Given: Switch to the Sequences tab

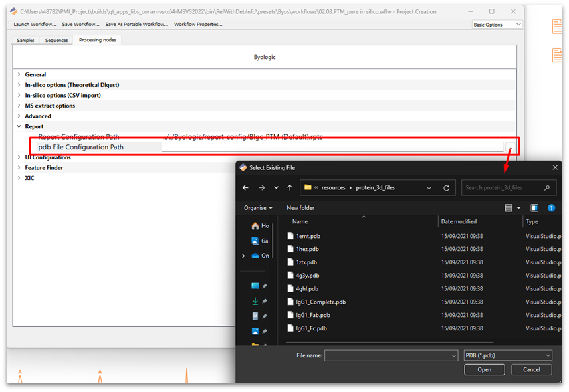Looking at the screenshot, I should tap(57, 40).
